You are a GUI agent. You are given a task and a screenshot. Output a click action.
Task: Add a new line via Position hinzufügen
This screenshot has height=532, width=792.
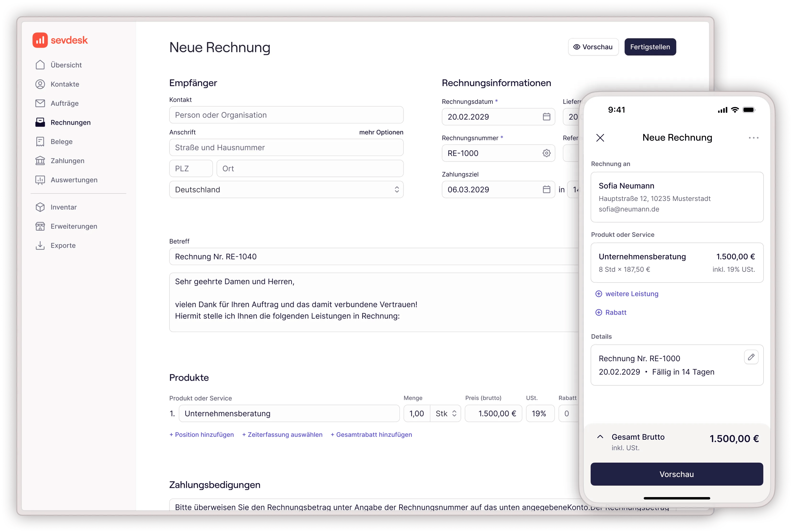coord(202,435)
